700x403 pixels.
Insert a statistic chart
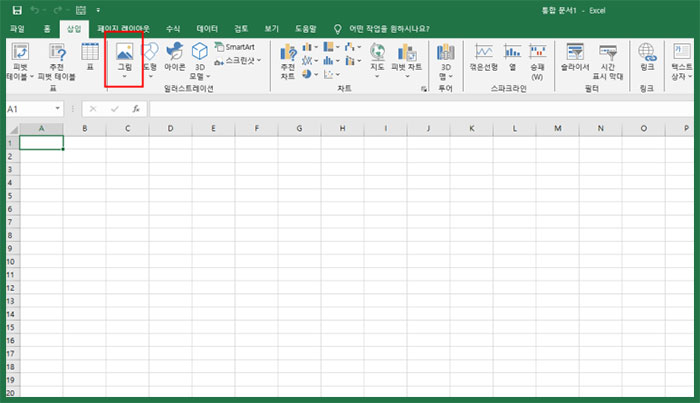tap(331, 60)
